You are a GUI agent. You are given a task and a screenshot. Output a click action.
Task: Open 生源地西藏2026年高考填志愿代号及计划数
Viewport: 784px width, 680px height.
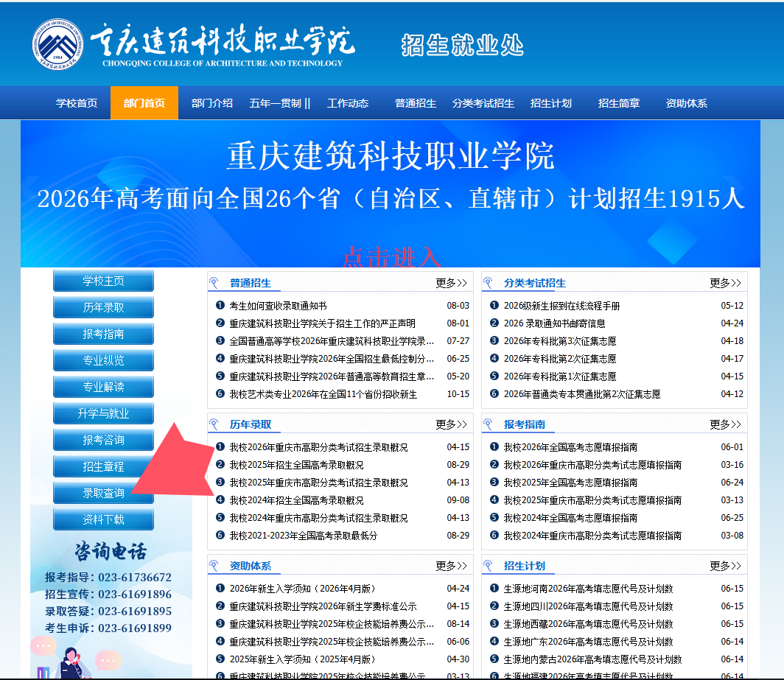tap(589, 624)
